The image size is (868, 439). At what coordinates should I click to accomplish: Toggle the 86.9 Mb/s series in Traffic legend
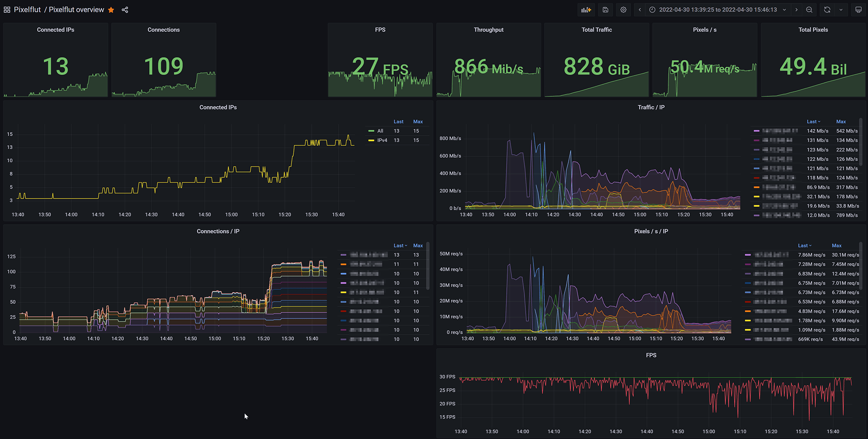778,187
